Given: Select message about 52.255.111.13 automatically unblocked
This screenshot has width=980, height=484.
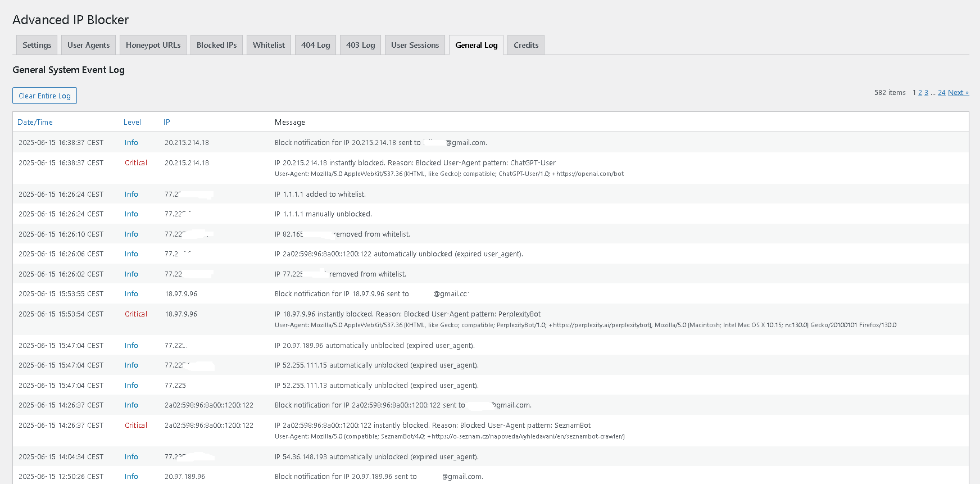Looking at the screenshot, I should pyautogui.click(x=376, y=386).
